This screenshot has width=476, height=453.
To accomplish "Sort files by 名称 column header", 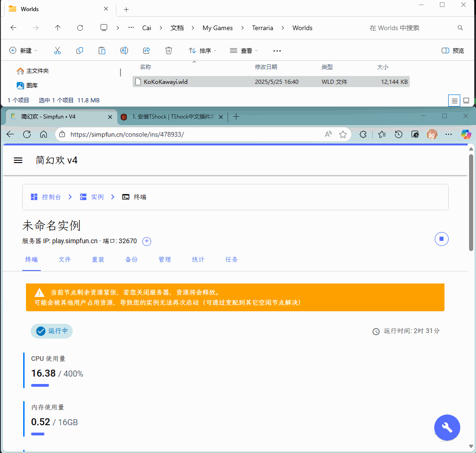I will pos(146,67).
